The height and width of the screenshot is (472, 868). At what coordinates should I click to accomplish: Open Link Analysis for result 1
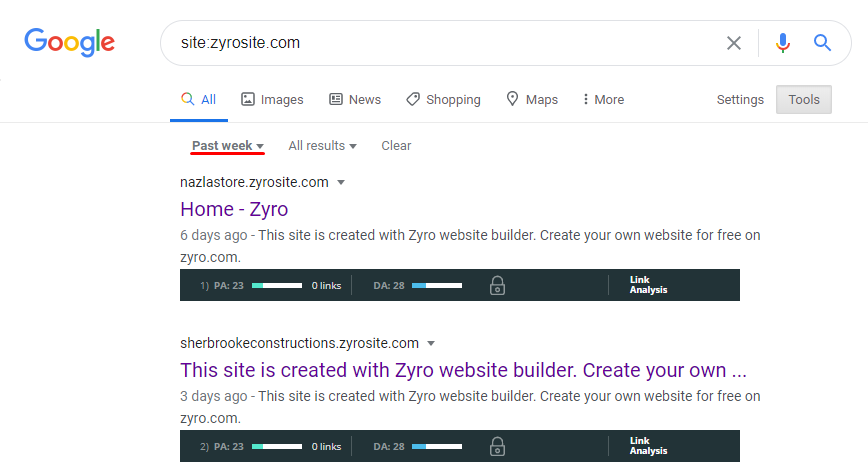648,285
